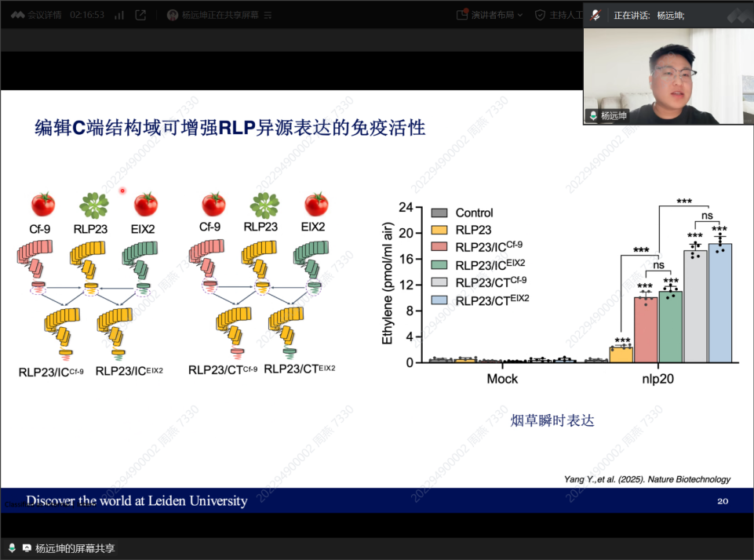Click the layout icon before 演讲者布局

(x=463, y=15)
